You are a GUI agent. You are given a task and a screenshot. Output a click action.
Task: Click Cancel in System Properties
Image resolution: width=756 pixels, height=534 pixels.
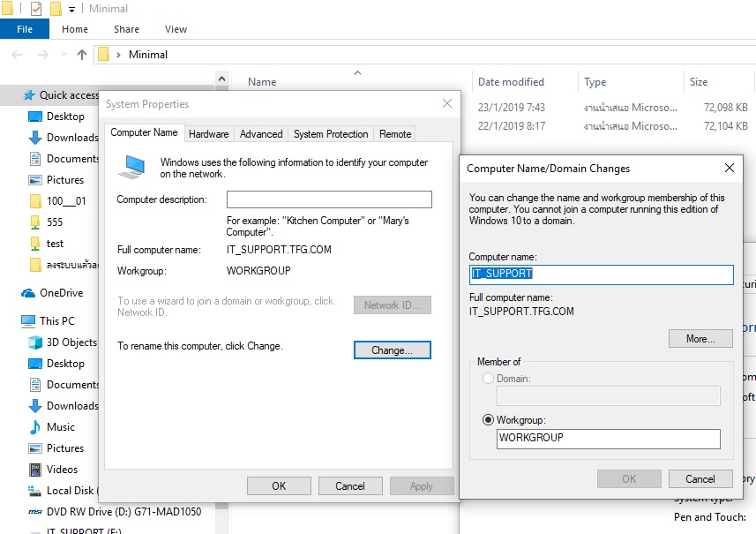[350, 485]
